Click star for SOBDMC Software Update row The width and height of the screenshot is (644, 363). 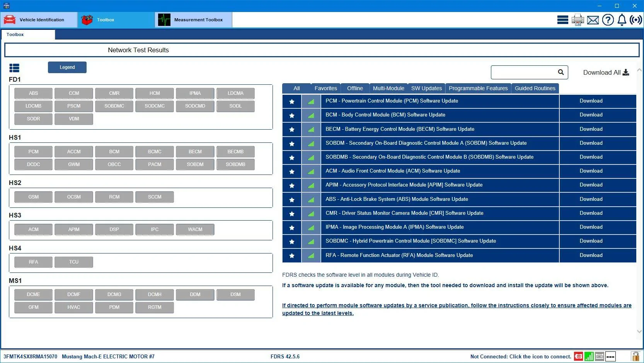pyautogui.click(x=292, y=241)
